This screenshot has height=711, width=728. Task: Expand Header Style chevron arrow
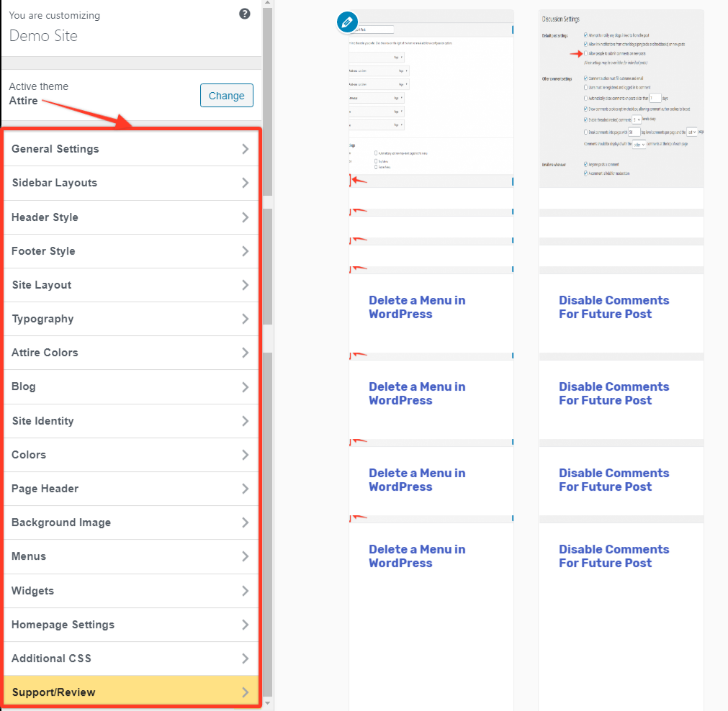pyautogui.click(x=246, y=217)
